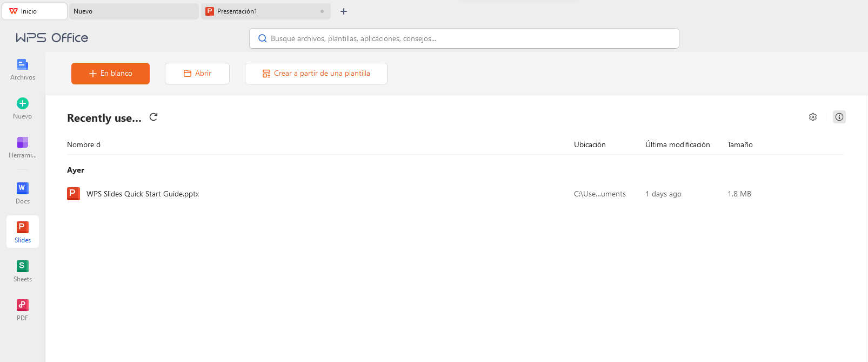Switch to the Inicio tab
The image size is (868, 362).
[35, 11]
